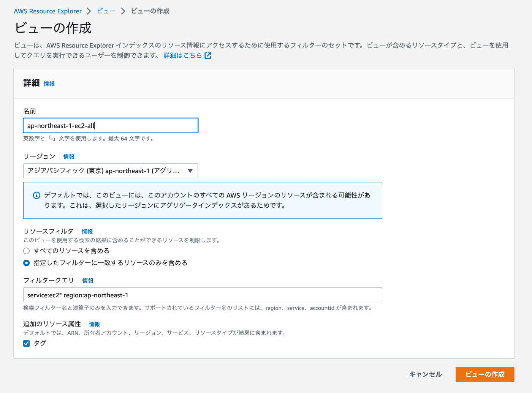
Task: Click the info icon in the blue notice
Action: [36, 195]
